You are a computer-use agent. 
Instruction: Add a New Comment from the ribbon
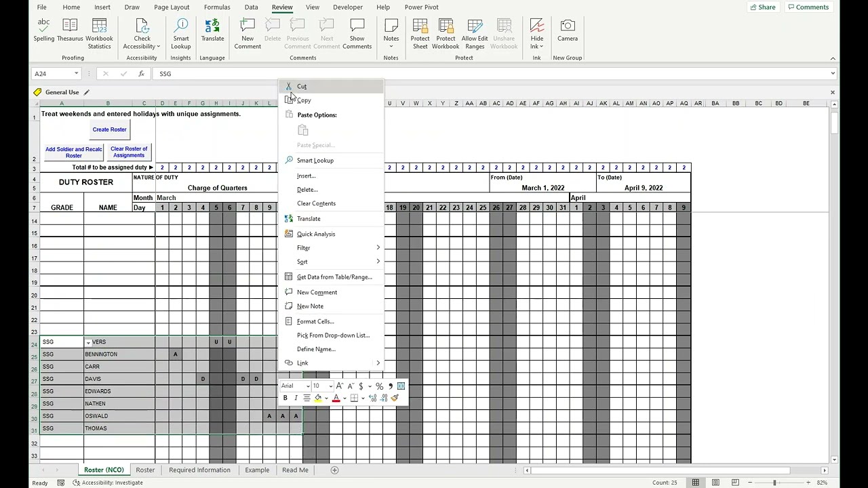[x=248, y=34]
